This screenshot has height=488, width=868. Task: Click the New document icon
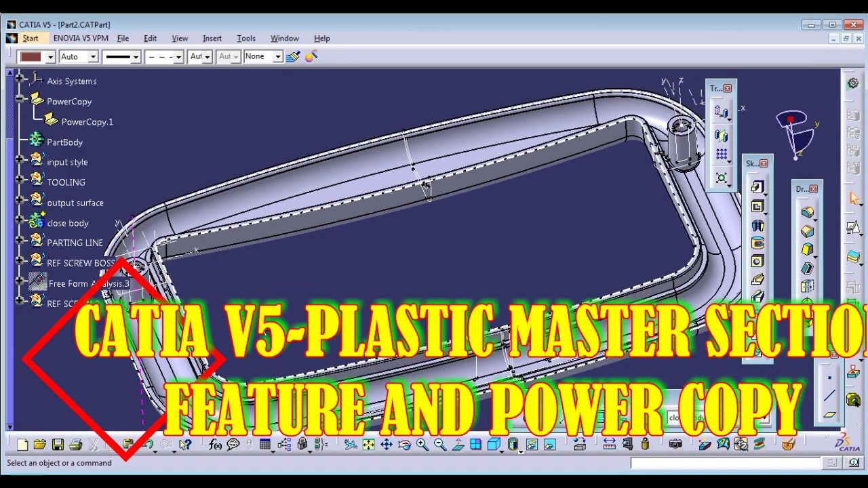(x=22, y=445)
